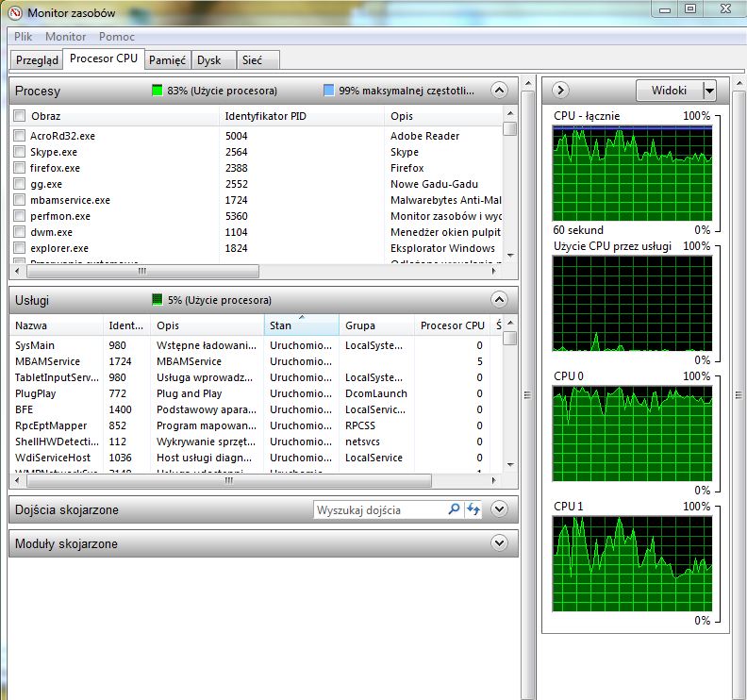Image resolution: width=747 pixels, height=700 pixels.
Task: Tick the checkbox for explorer.exe
Action: (20, 248)
